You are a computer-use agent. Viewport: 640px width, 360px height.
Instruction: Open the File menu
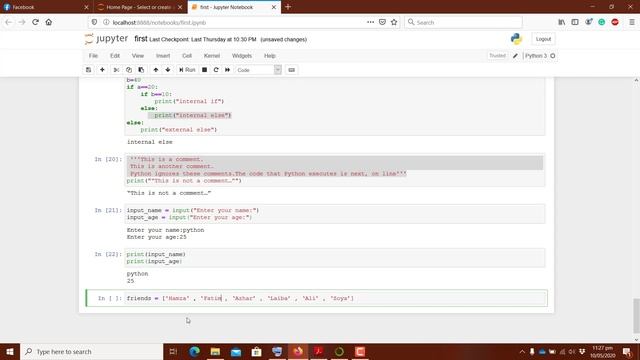93,56
